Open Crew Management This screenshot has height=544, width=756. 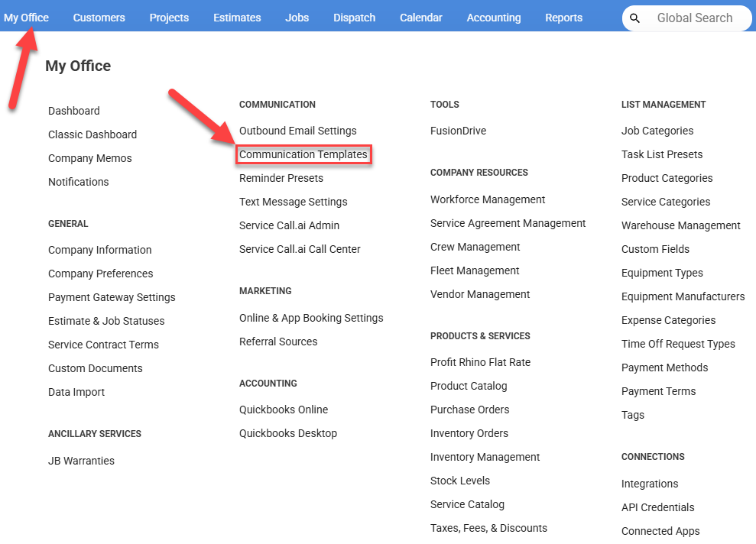tap(475, 247)
